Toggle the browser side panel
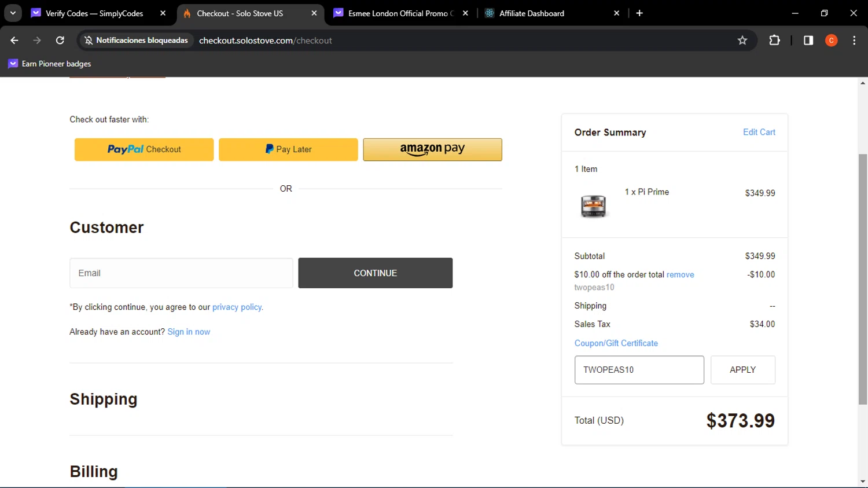The height and width of the screenshot is (488, 868). 808,41
